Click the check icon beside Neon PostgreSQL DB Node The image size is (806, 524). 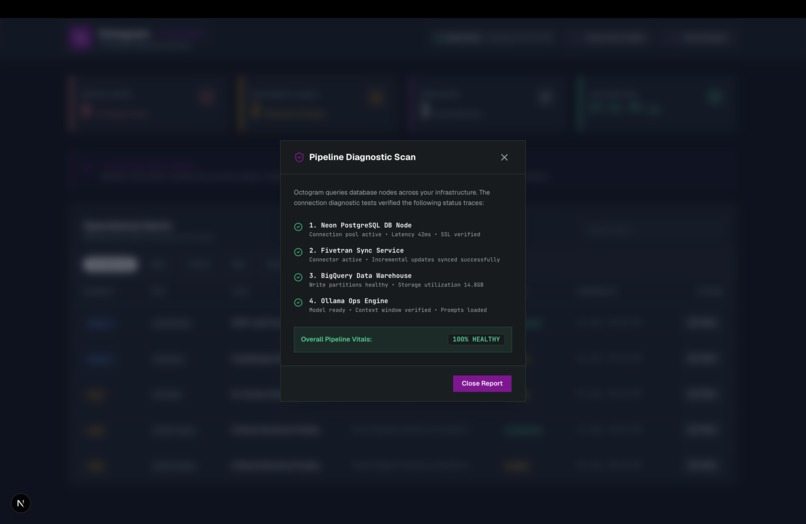298,227
